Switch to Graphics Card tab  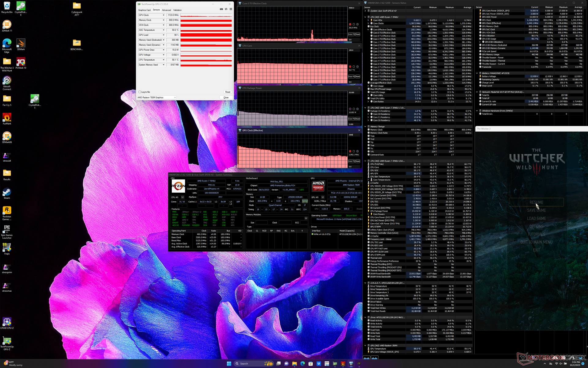pyautogui.click(x=144, y=10)
